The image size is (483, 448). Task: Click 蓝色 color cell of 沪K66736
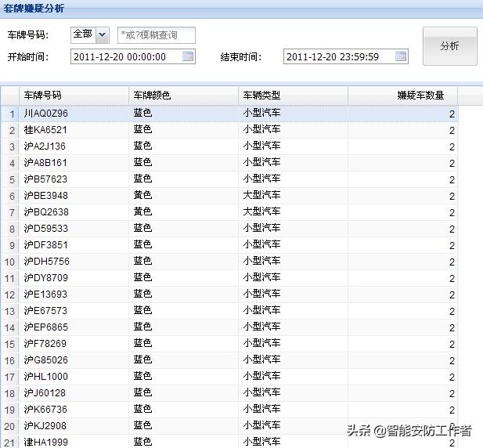tap(183, 410)
